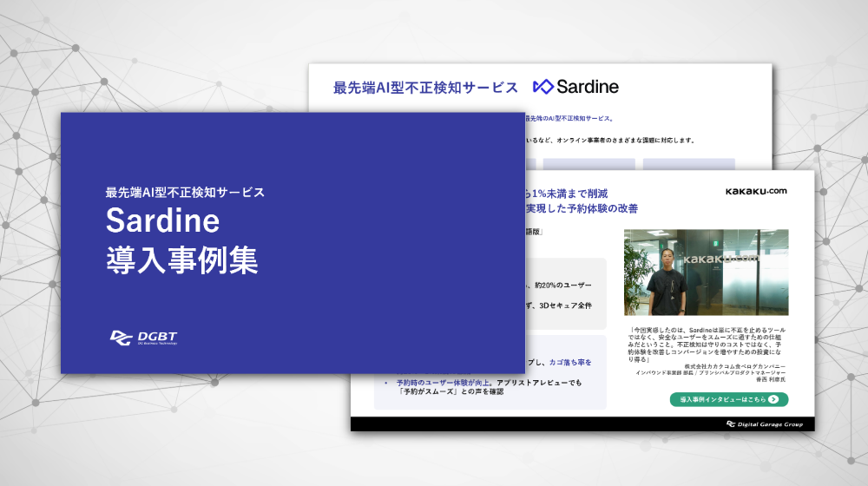
Task: Click the kakaku.com office photo
Action: (706, 273)
